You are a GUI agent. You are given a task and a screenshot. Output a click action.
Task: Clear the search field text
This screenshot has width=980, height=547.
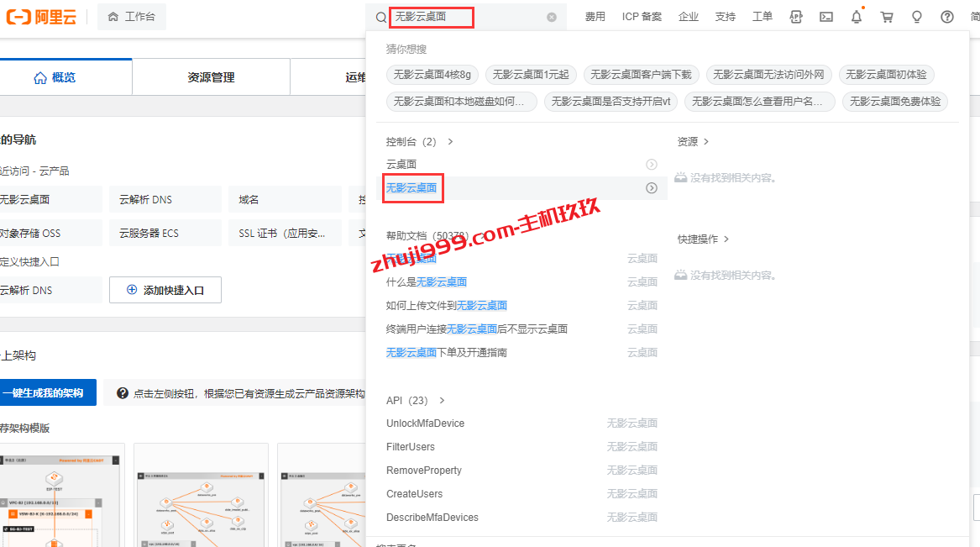[551, 18]
